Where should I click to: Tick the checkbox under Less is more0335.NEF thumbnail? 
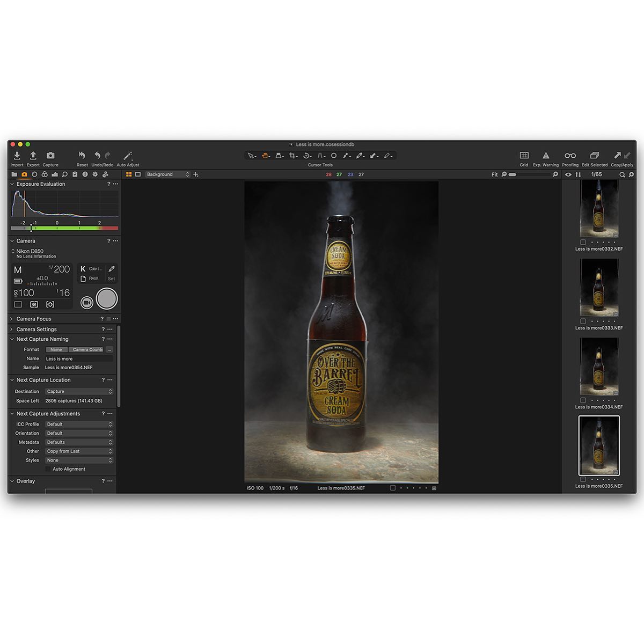point(583,479)
